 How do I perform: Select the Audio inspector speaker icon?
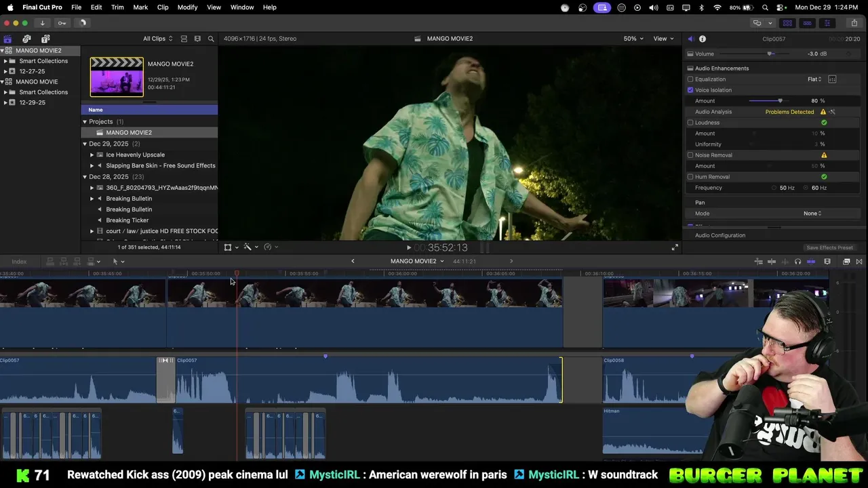[690, 39]
